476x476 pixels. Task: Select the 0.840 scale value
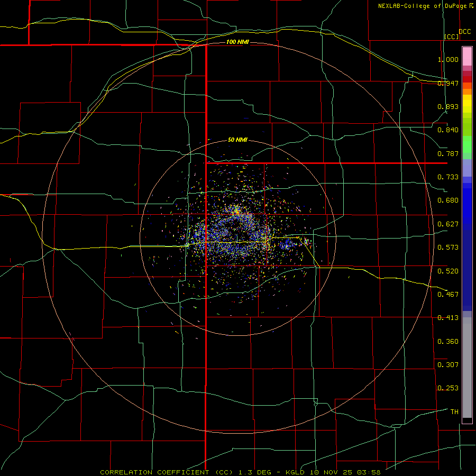tap(448, 130)
